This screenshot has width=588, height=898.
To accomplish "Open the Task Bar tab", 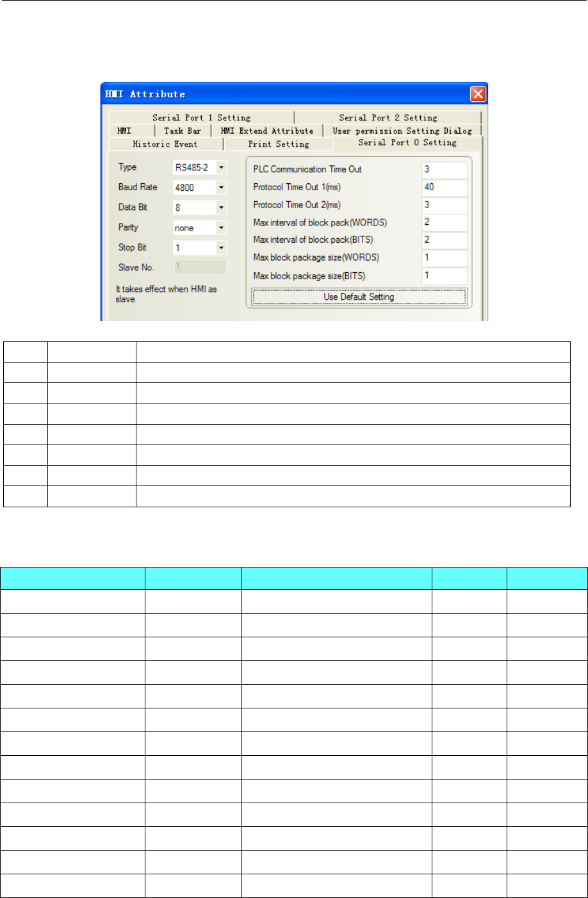I will pyautogui.click(x=183, y=131).
